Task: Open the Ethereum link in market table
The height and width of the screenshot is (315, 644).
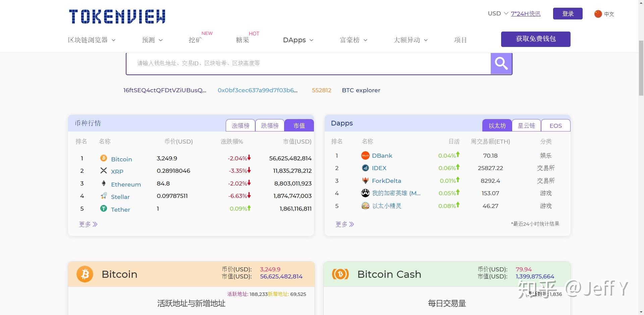Action: [126, 185]
